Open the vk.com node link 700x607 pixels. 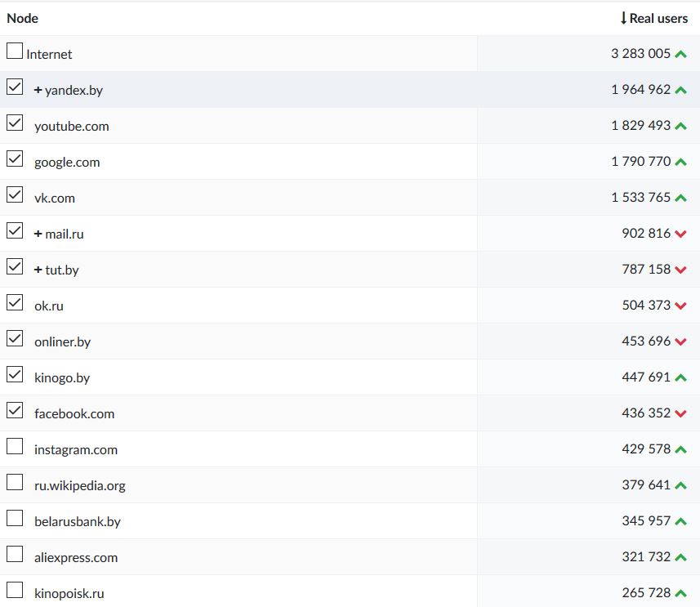coord(55,198)
